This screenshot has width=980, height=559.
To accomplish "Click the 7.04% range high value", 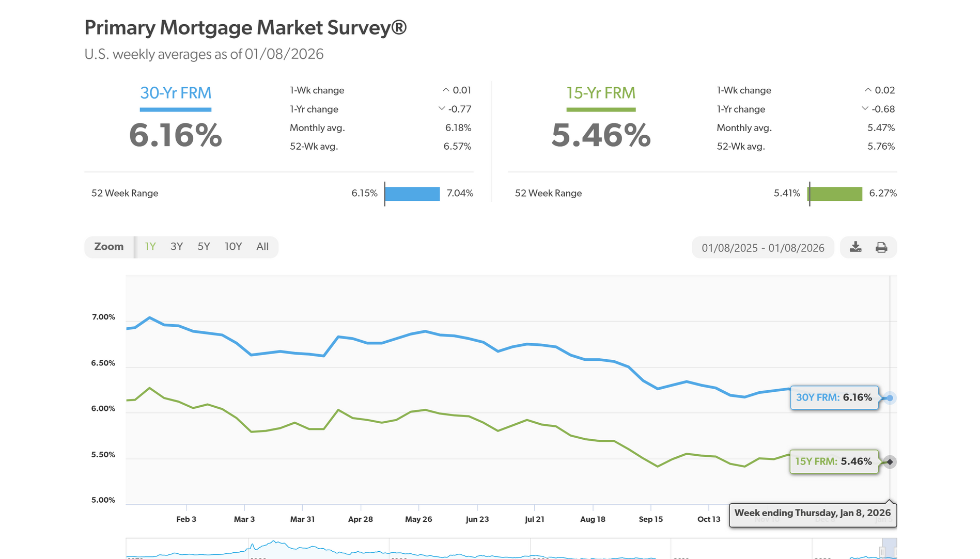I will (x=460, y=193).
